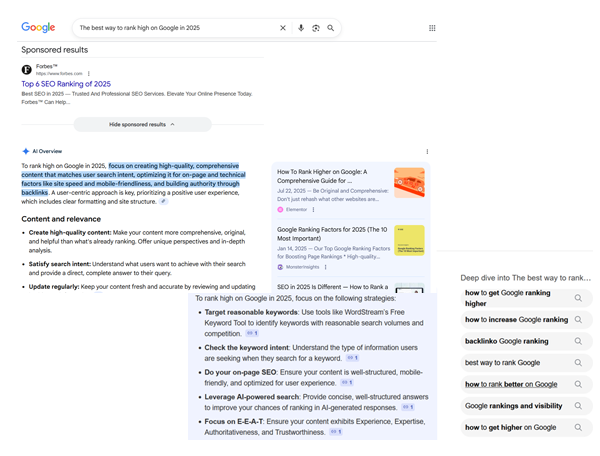This screenshot has width=600, height=456.
Task: Open 'Google Ranking Factors for 2025' article
Action: click(330, 234)
